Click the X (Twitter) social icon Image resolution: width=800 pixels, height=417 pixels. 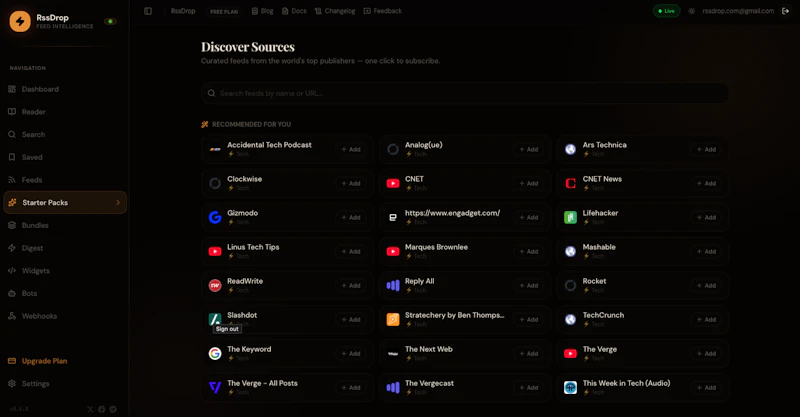pos(90,409)
